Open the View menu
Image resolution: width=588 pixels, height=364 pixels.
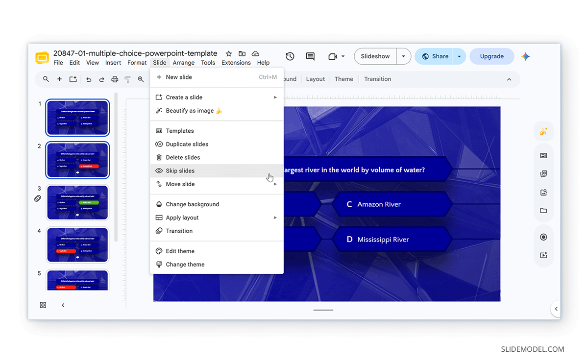[x=93, y=63]
